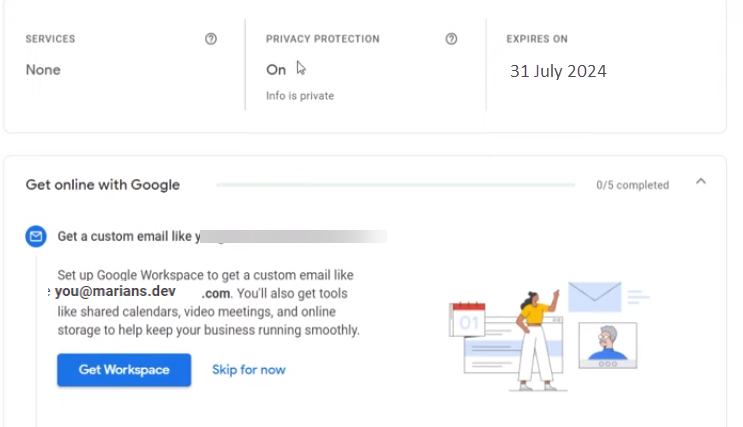743x427 pixels.
Task: Click the Services value None
Action: click(43, 70)
